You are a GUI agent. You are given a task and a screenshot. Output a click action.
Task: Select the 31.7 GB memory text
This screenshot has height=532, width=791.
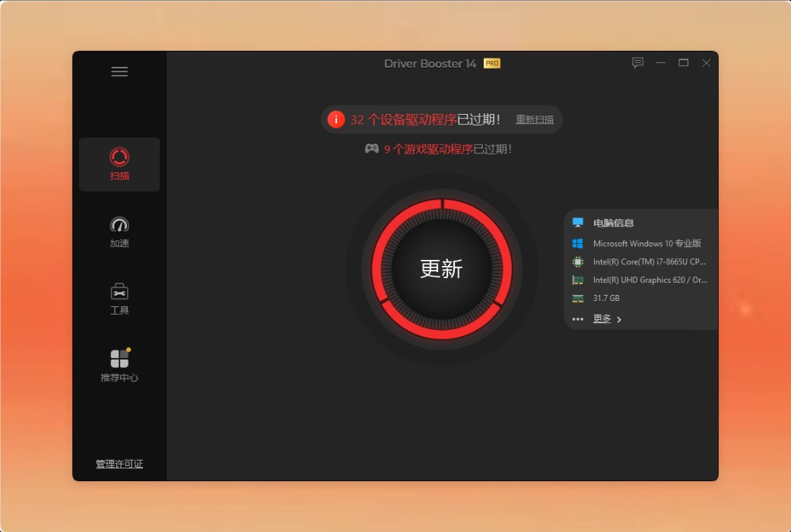pyautogui.click(x=606, y=298)
